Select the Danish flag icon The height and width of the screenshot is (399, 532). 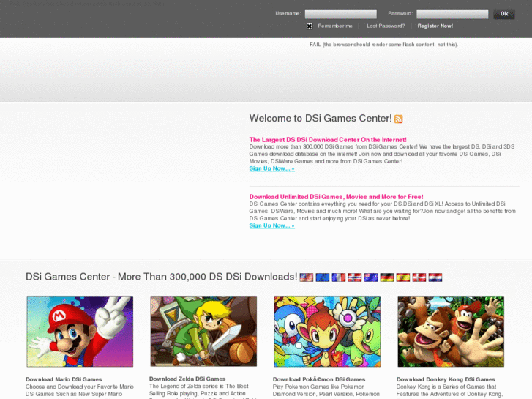coord(419,277)
